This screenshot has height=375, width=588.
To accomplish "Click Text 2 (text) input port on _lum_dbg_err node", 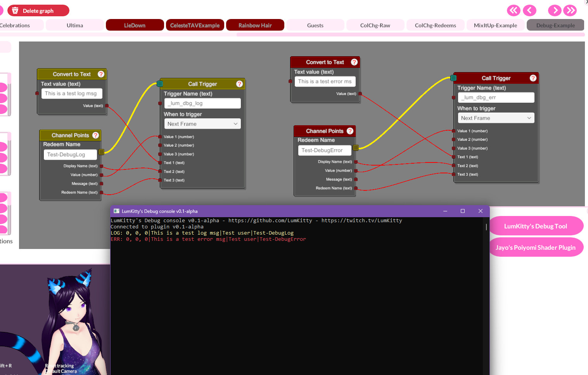I will [x=453, y=166].
